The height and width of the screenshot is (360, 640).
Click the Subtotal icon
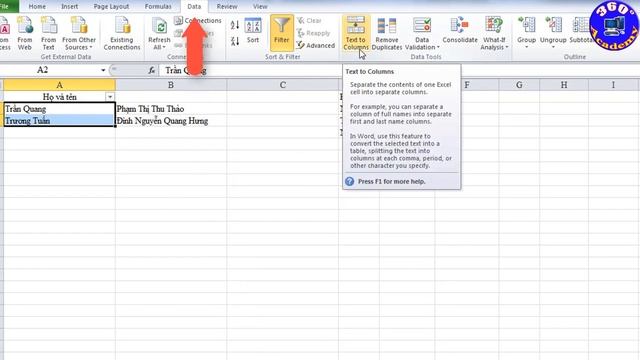(x=581, y=31)
